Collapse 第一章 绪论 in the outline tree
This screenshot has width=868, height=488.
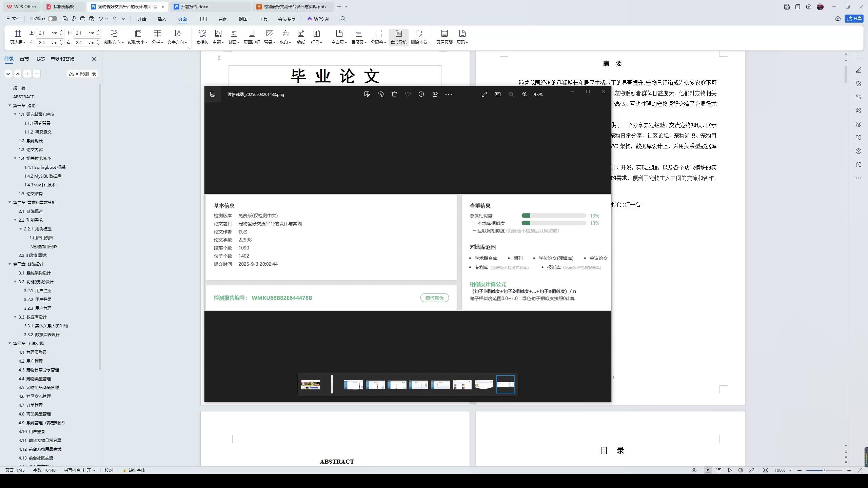[x=9, y=105]
